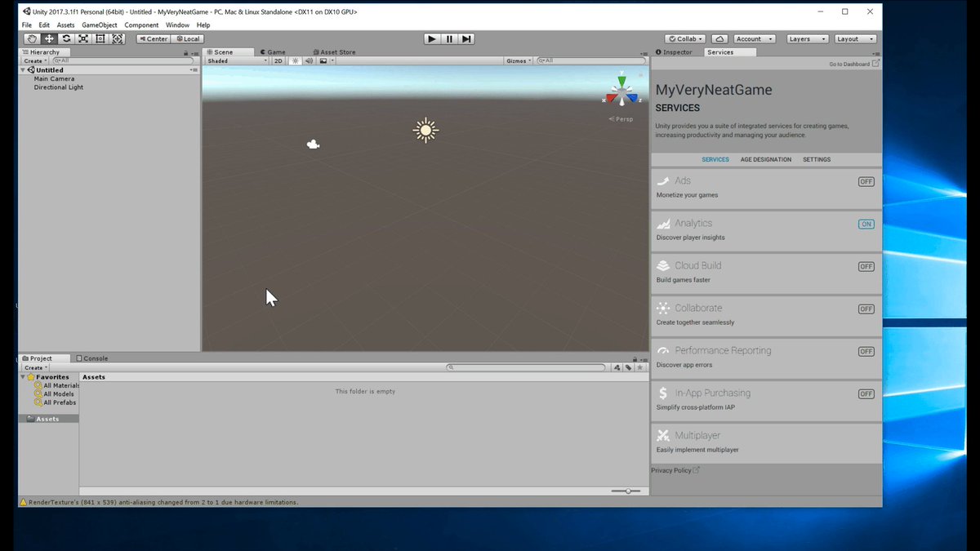This screenshot has height=551, width=980.
Task: Toggle the In-App Purchasing OFF switch
Action: (x=866, y=393)
